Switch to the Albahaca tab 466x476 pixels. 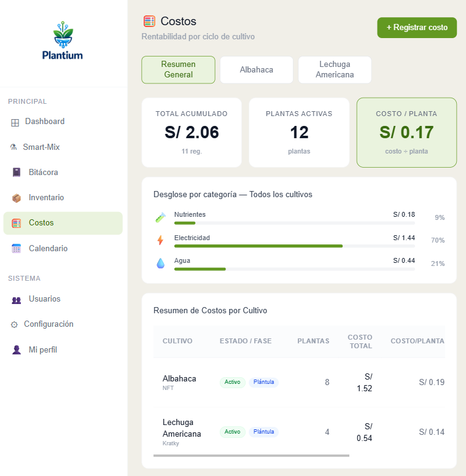(x=257, y=69)
